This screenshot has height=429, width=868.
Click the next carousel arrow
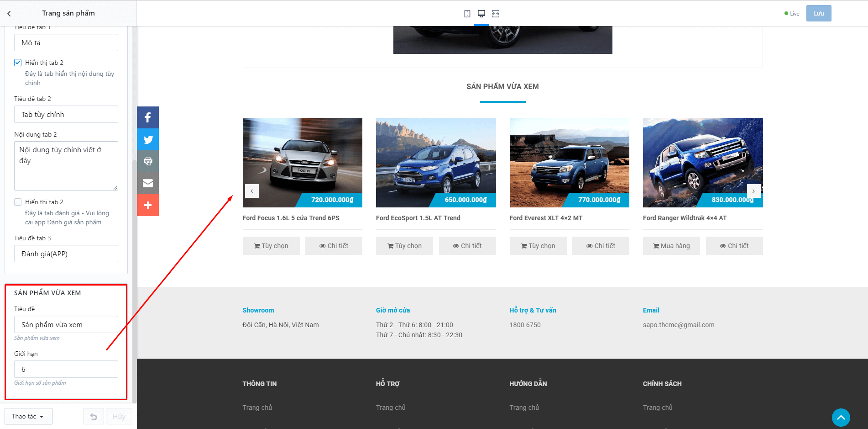pos(753,191)
